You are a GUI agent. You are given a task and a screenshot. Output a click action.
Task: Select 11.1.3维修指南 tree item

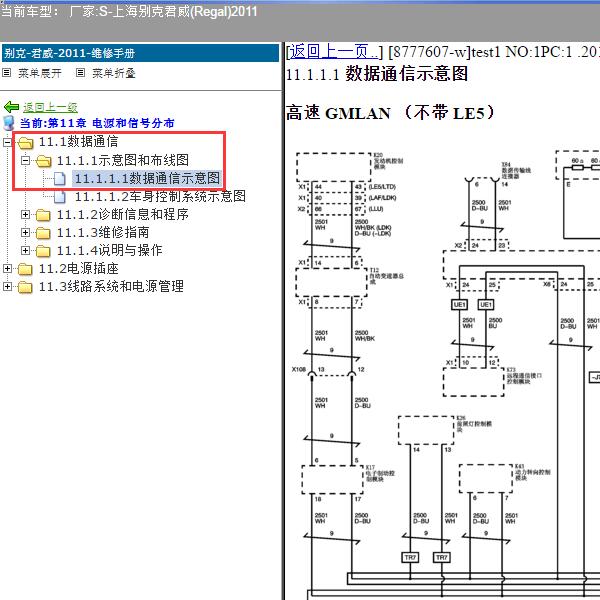click(x=103, y=232)
